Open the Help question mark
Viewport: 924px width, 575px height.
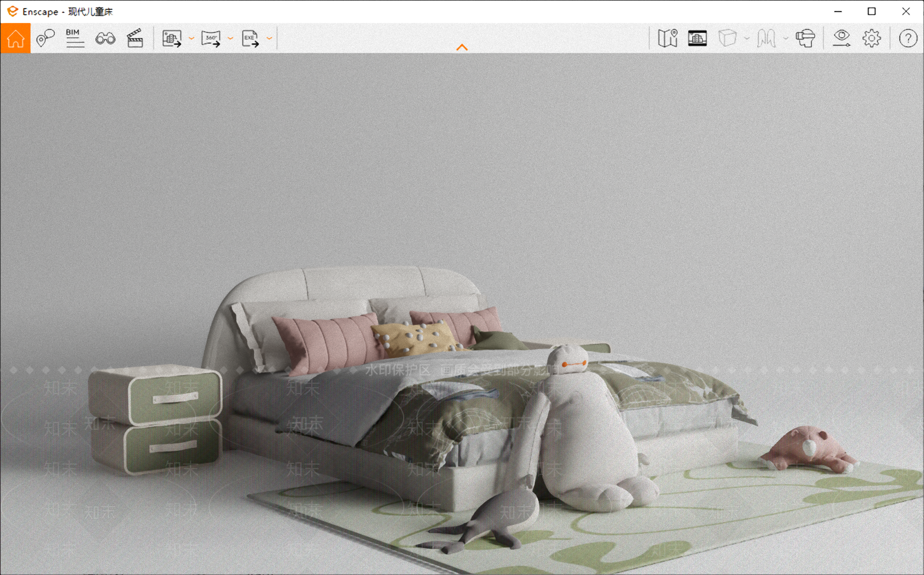coord(908,38)
